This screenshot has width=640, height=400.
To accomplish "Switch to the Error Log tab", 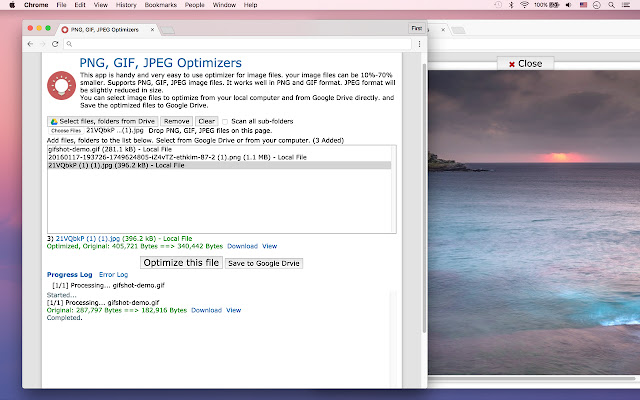I will (113, 275).
